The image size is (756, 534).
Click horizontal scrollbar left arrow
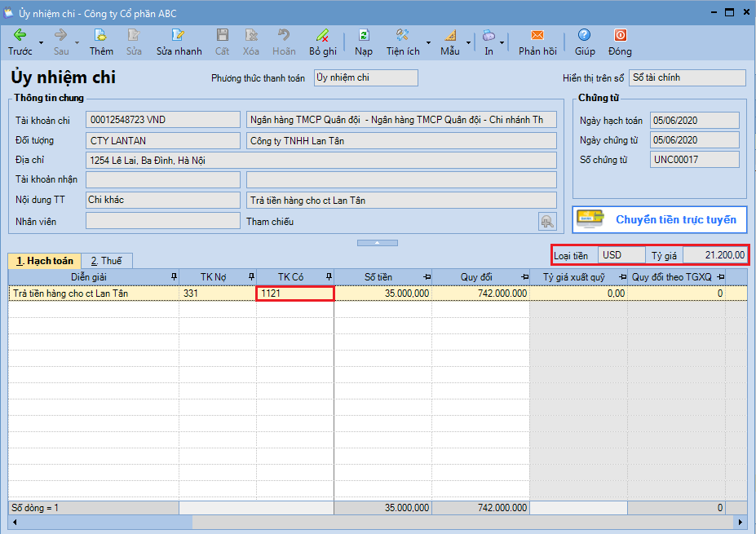(x=15, y=522)
